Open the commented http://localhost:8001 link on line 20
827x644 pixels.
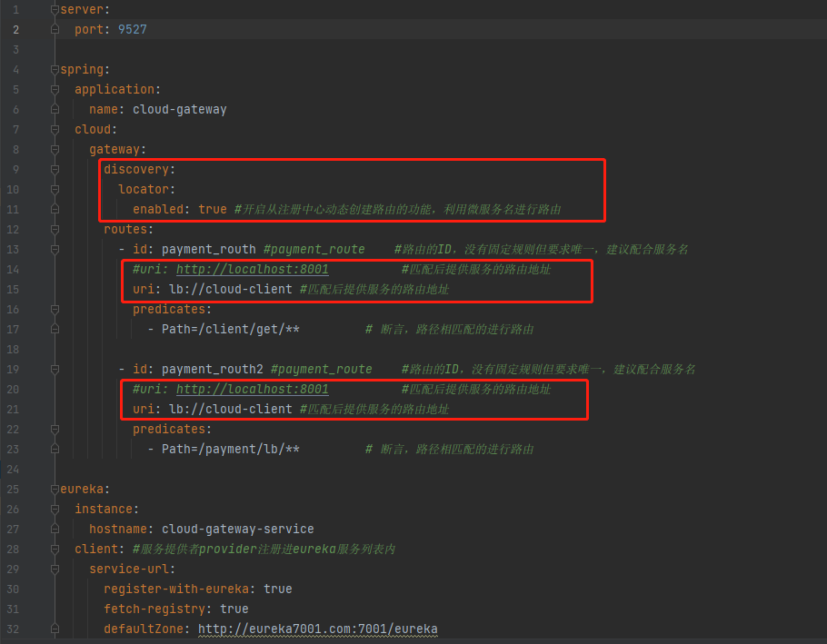(x=252, y=390)
